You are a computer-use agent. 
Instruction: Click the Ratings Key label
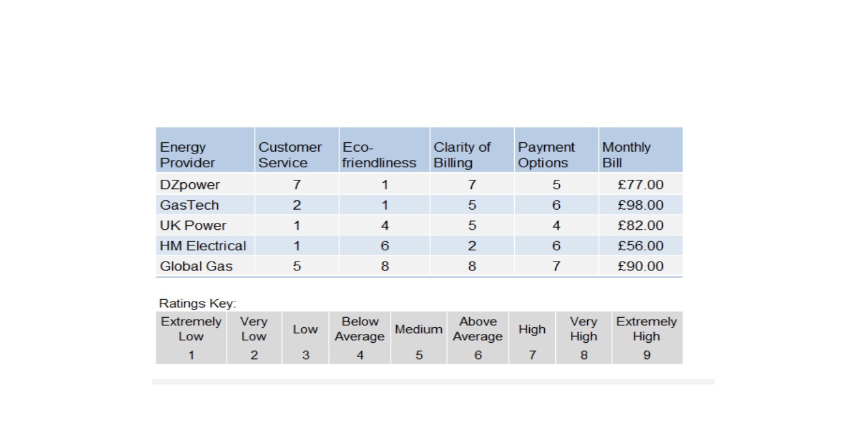197,303
